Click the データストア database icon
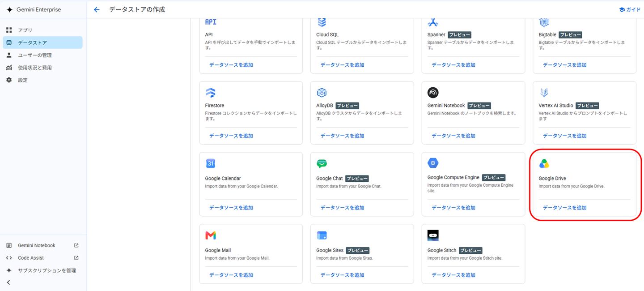The width and height of the screenshot is (644, 291). 9,43
